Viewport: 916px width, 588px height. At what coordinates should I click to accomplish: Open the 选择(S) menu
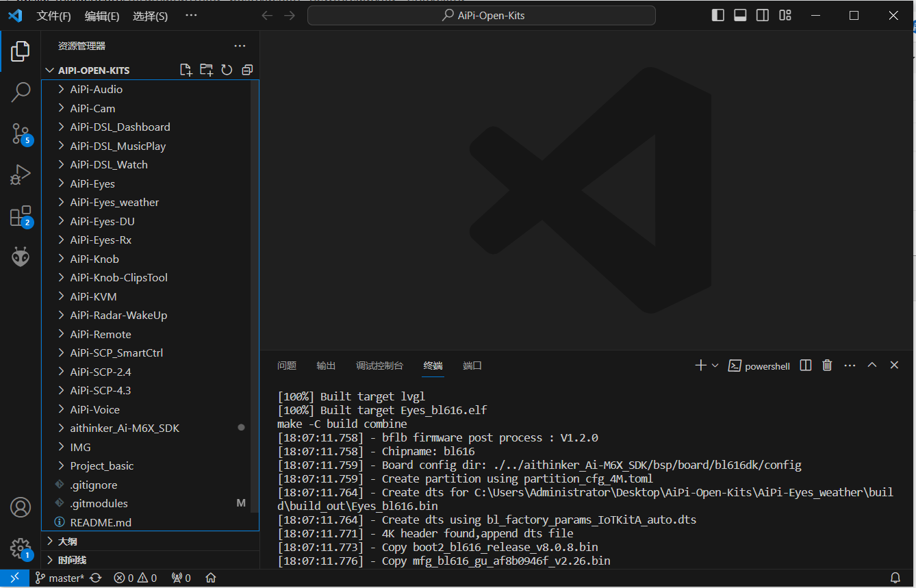coord(150,16)
